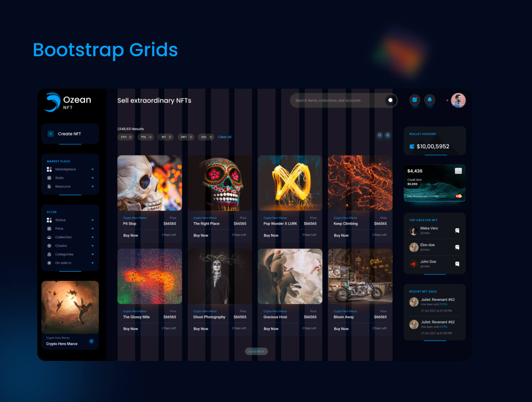This screenshot has height=402, width=532.
Task: Click the plus icon on Create NFT
Action: coord(51,134)
